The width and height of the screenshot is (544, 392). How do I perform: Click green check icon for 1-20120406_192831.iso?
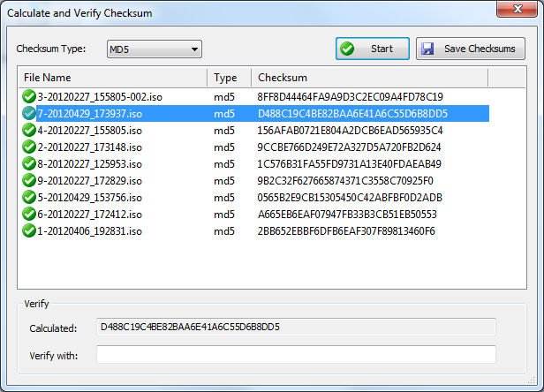[x=29, y=231]
